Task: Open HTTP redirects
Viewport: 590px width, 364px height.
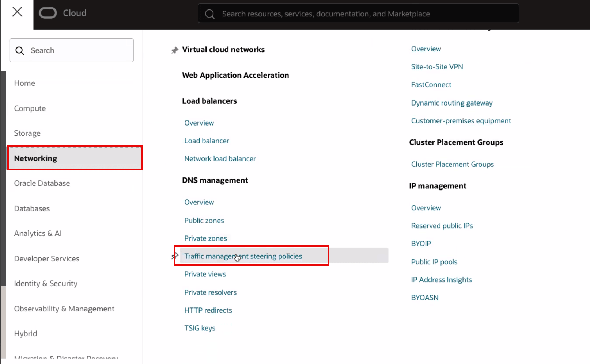Action: coord(208,310)
